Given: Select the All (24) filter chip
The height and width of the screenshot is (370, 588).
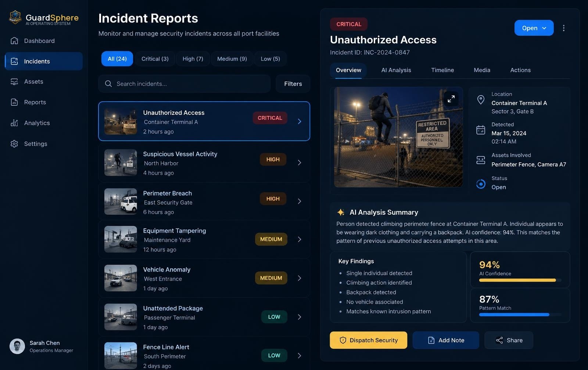Looking at the screenshot, I should [x=117, y=59].
